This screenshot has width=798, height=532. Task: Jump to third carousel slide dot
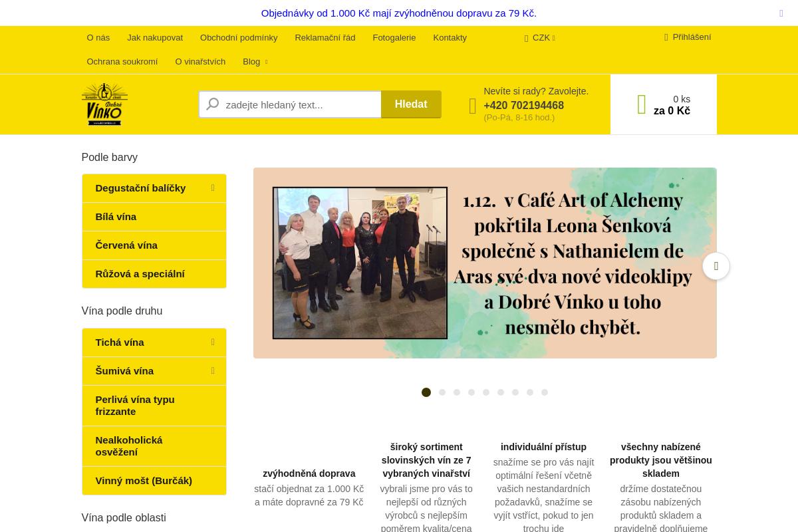coord(457,392)
